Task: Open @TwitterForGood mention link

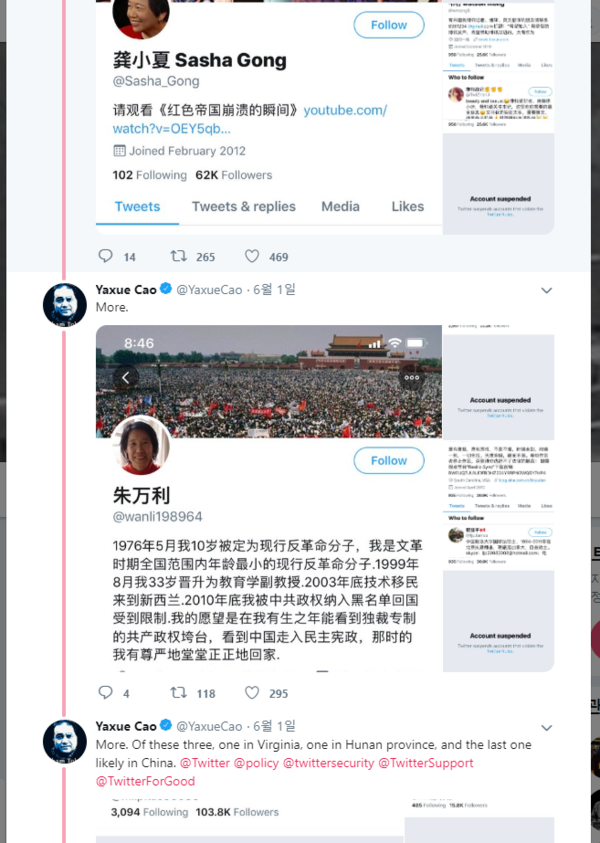Action: tap(145, 781)
